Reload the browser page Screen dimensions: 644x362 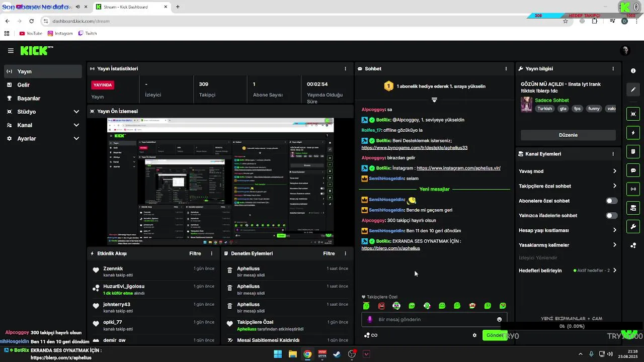(x=31, y=21)
